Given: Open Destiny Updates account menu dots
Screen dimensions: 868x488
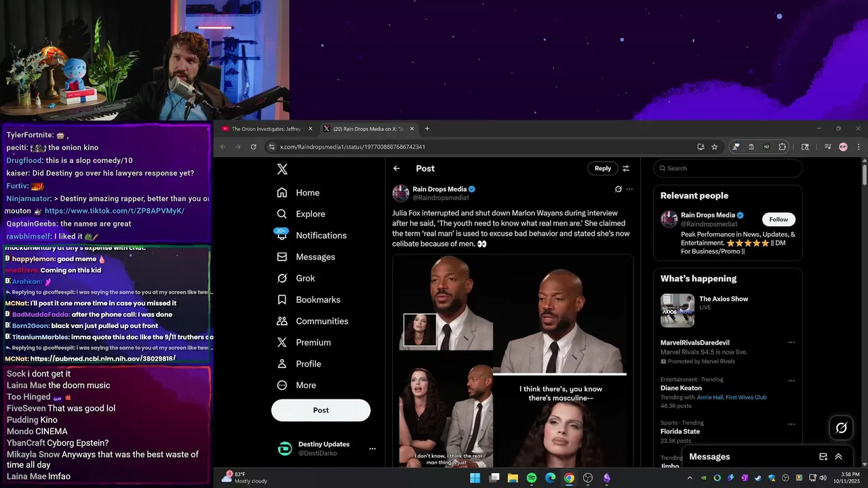Looking at the screenshot, I should click(x=372, y=449).
